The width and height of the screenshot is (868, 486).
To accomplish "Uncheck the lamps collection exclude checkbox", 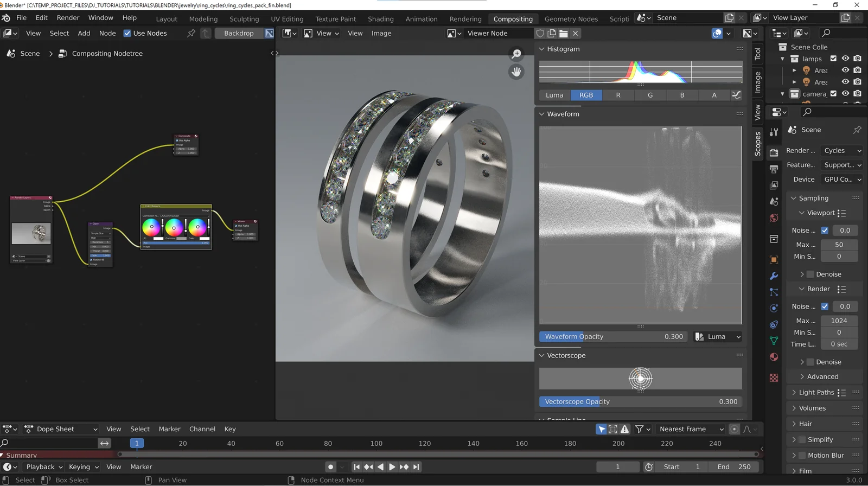I will [833, 59].
